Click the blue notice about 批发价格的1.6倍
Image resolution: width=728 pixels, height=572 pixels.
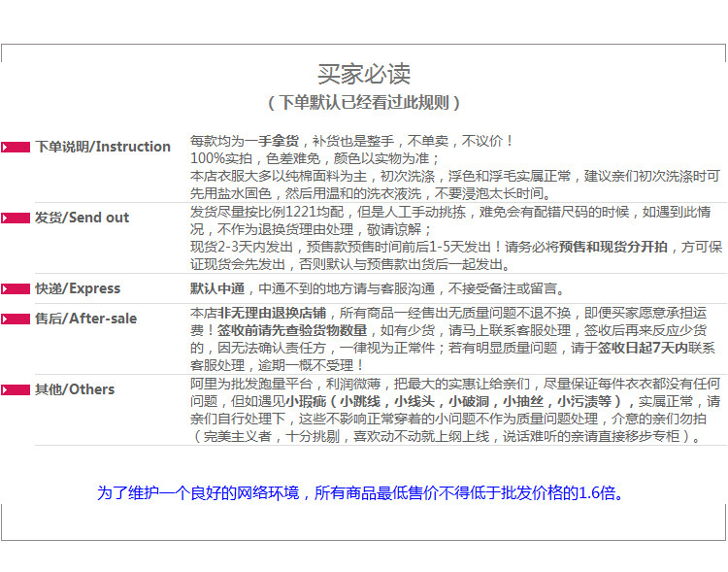tap(361, 493)
